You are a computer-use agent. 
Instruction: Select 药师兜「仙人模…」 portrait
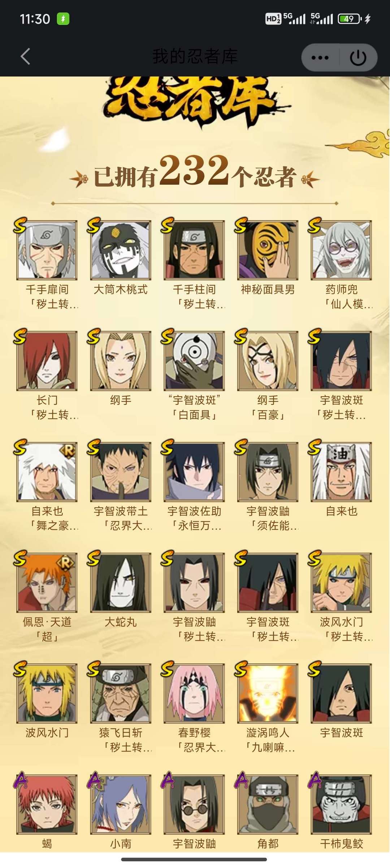click(x=341, y=250)
